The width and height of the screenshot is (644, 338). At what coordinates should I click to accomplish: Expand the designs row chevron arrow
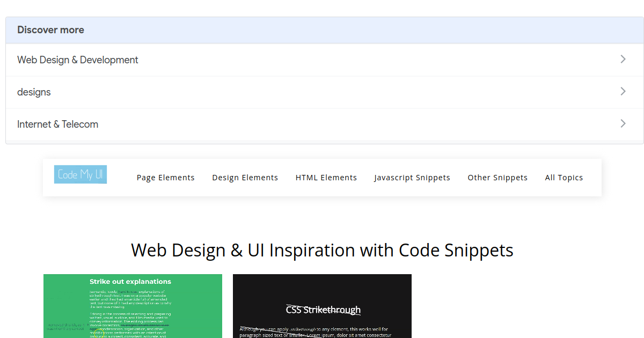coord(623,91)
